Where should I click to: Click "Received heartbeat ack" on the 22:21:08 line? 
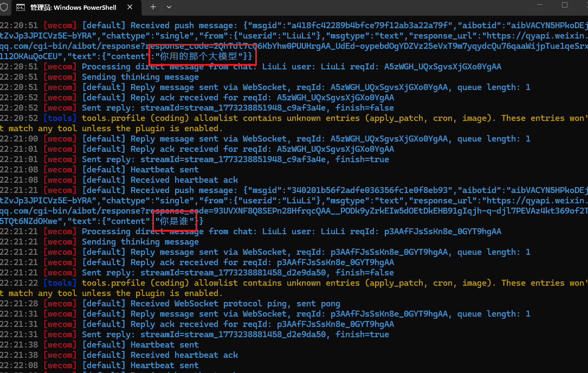pos(184,180)
